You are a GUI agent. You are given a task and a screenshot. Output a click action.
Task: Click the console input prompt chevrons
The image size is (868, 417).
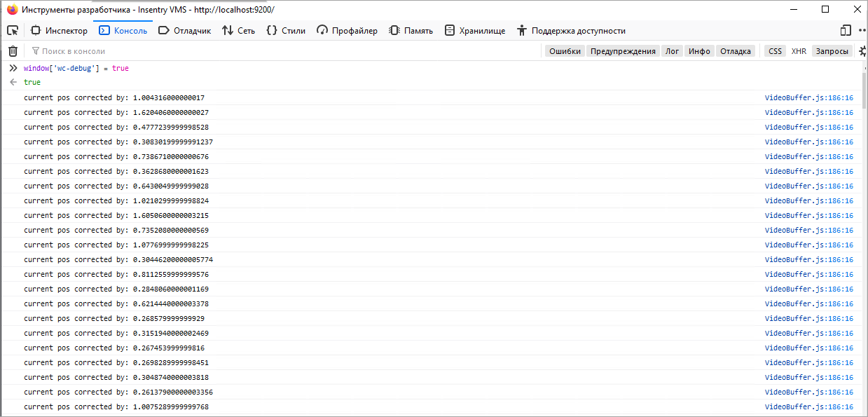pos(13,68)
